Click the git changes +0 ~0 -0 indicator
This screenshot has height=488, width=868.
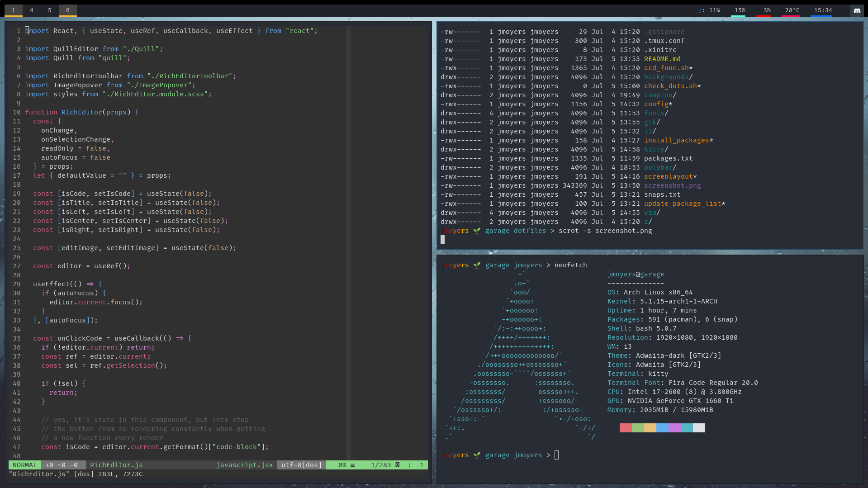click(62, 465)
